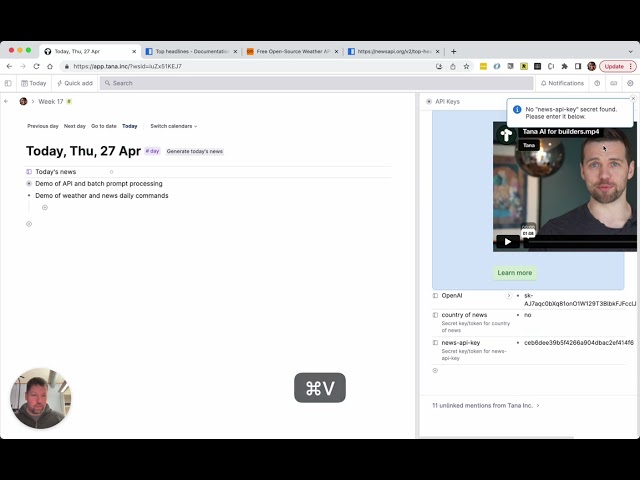Play the Tana AI for builders video

point(508,242)
